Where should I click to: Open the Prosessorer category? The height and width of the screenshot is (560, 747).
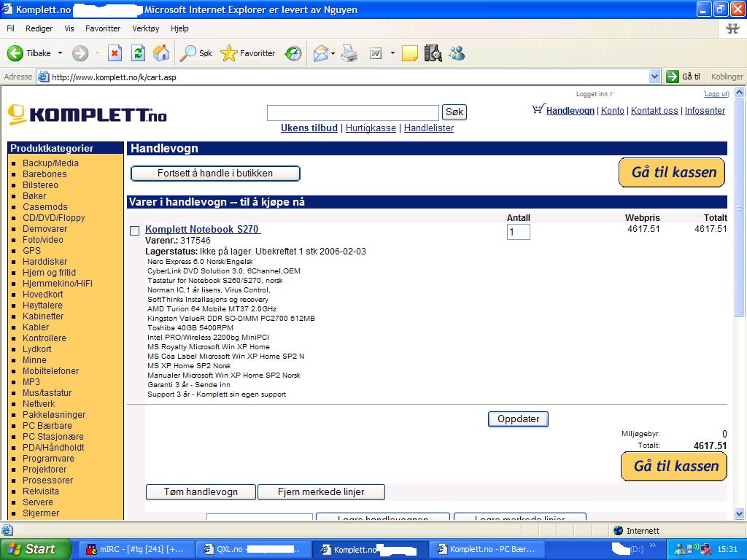pos(47,481)
